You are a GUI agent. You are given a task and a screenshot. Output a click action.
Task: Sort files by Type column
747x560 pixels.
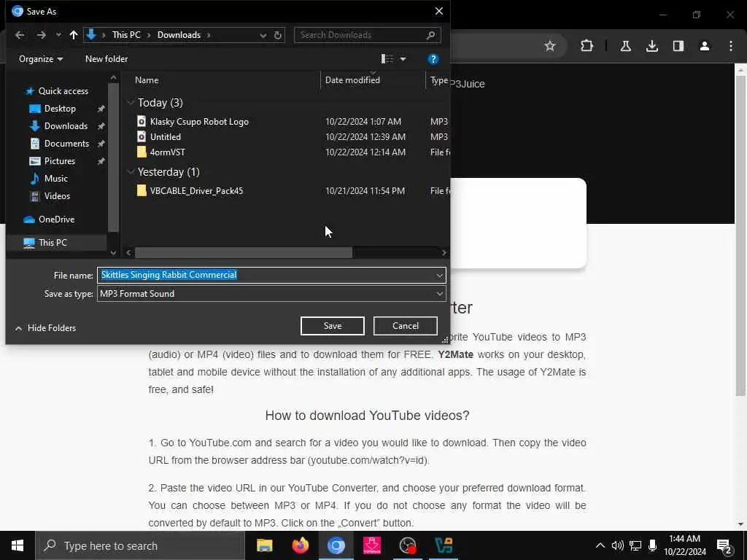pos(438,80)
